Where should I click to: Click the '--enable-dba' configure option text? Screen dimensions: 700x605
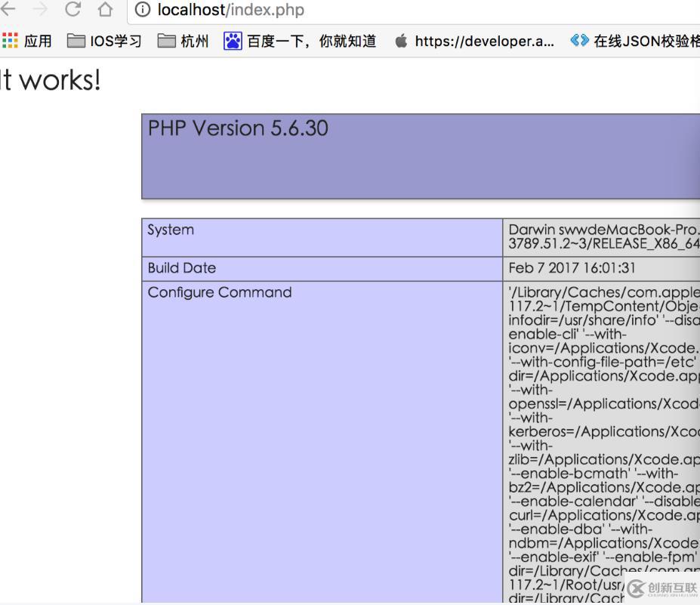557,529
